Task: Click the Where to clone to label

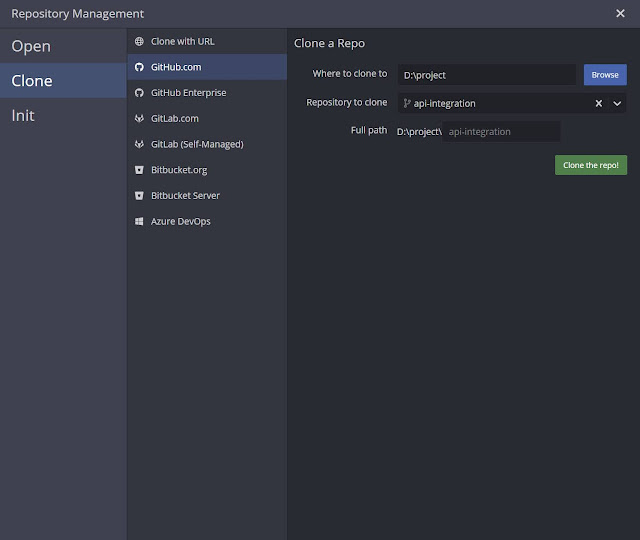Action: [x=350, y=73]
